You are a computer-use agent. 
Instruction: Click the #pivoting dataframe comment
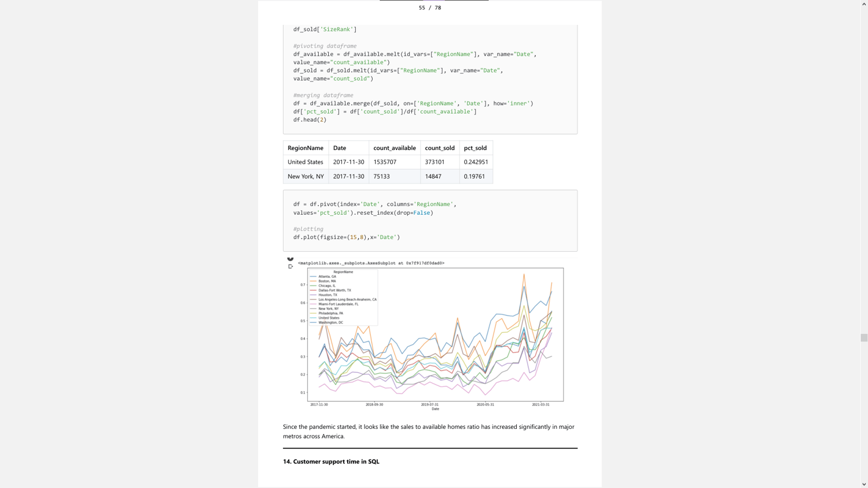pyautogui.click(x=325, y=46)
